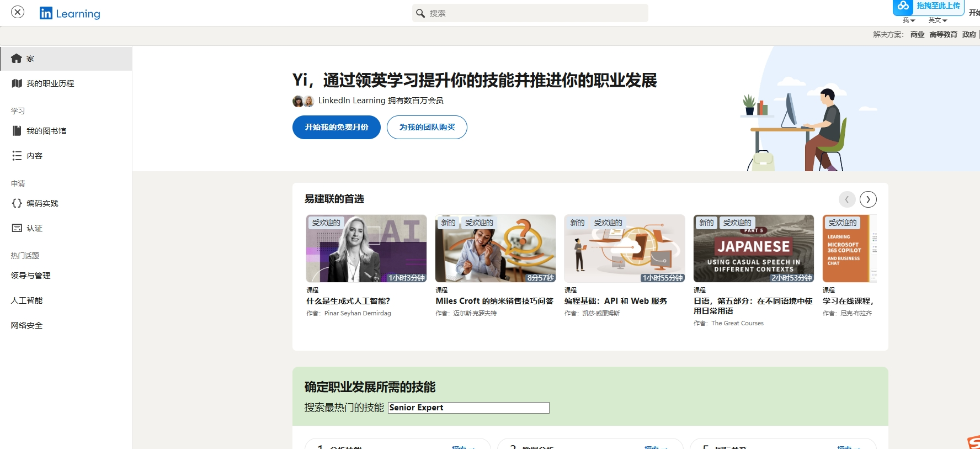Click the Senior Expert skill input

468,408
